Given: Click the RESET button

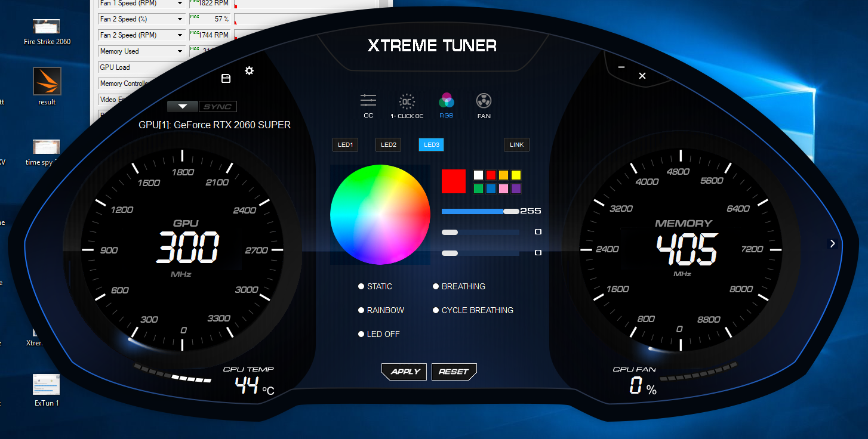Looking at the screenshot, I should pos(454,372).
